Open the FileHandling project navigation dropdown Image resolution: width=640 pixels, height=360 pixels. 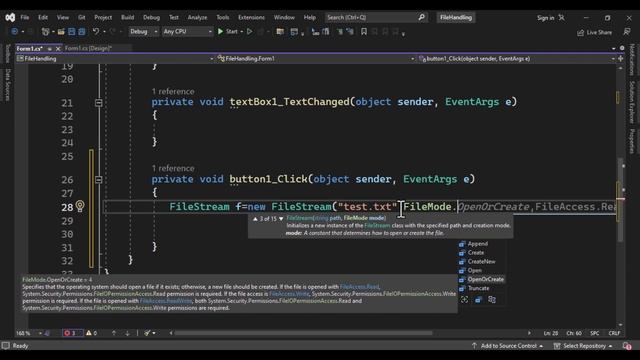coord(115,59)
